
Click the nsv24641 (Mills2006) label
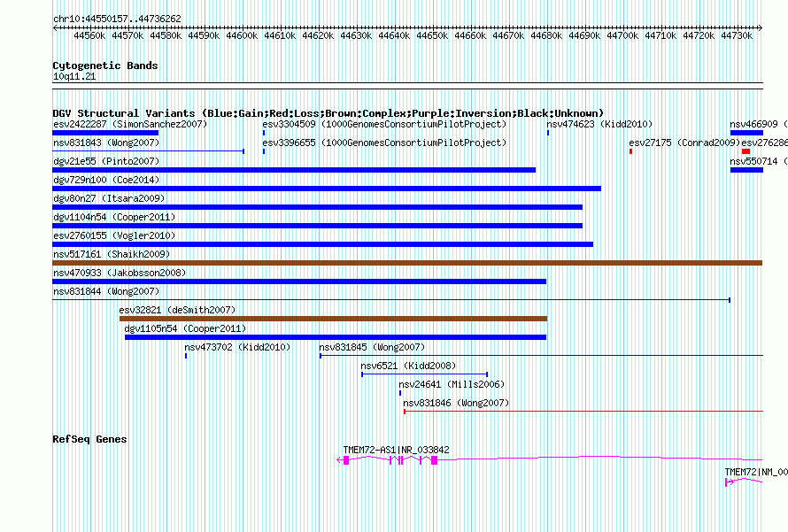tap(452, 384)
